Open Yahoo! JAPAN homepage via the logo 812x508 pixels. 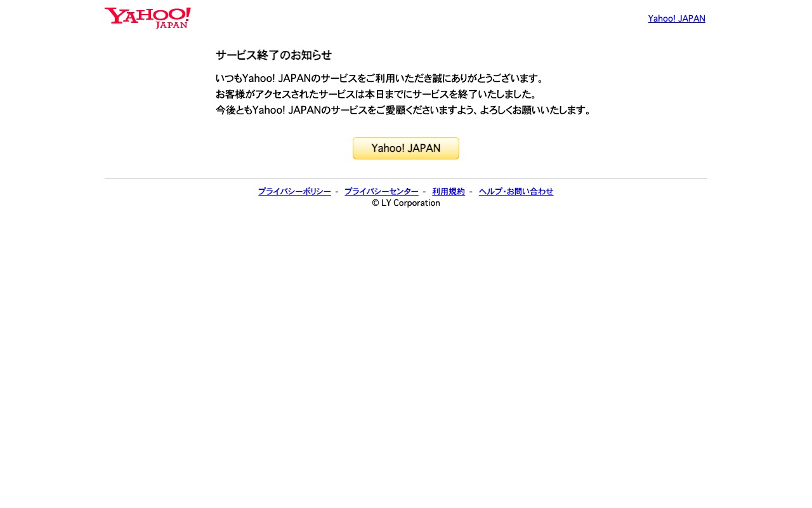pos(147,18)
